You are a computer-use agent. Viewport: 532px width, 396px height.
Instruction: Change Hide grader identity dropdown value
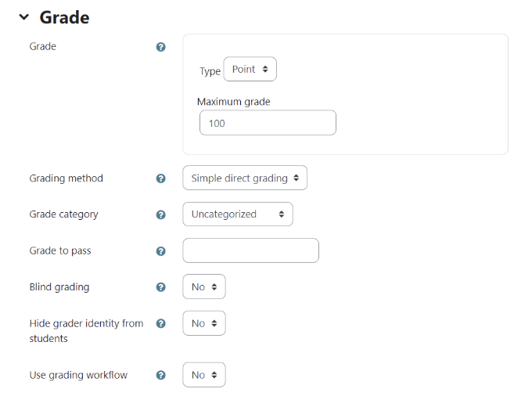point(203,323)
